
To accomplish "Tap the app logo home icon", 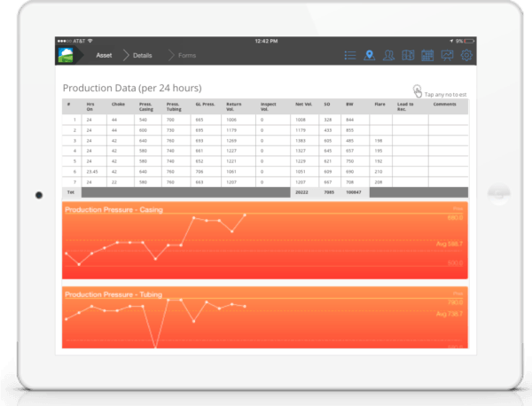I will click(x=66, y=55).
